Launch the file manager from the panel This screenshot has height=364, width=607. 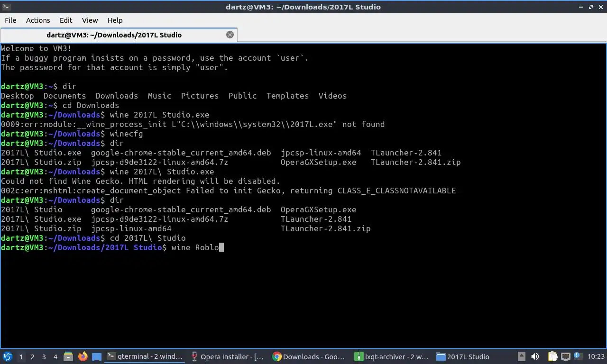point(68,356)
